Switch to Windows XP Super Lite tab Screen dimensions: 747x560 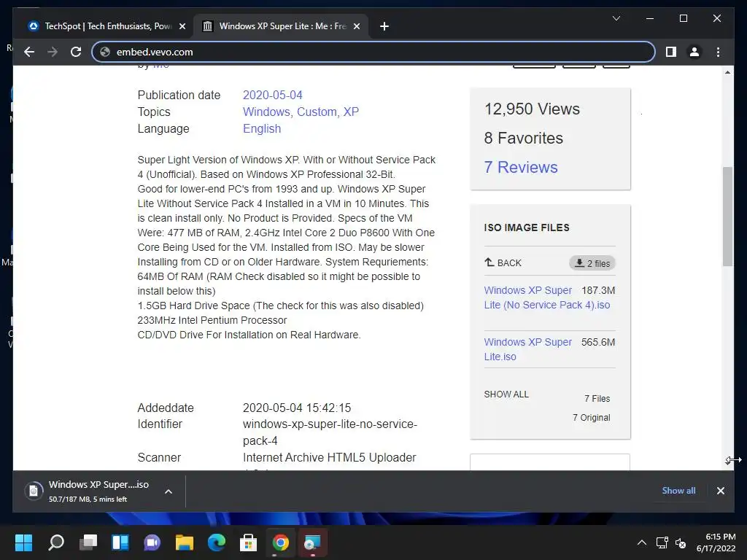point(281,26)
